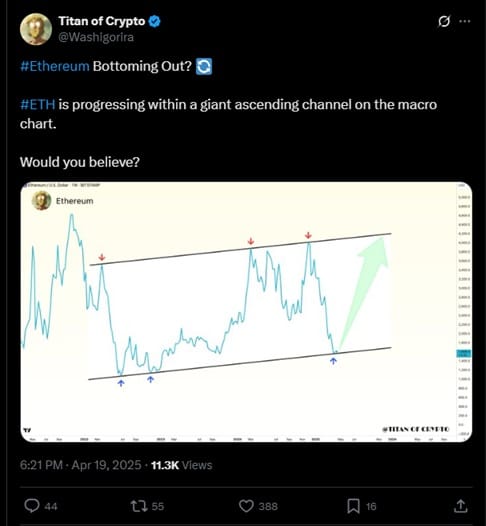
Task: Open the Ethereum chart image
Action: [246, 312]
